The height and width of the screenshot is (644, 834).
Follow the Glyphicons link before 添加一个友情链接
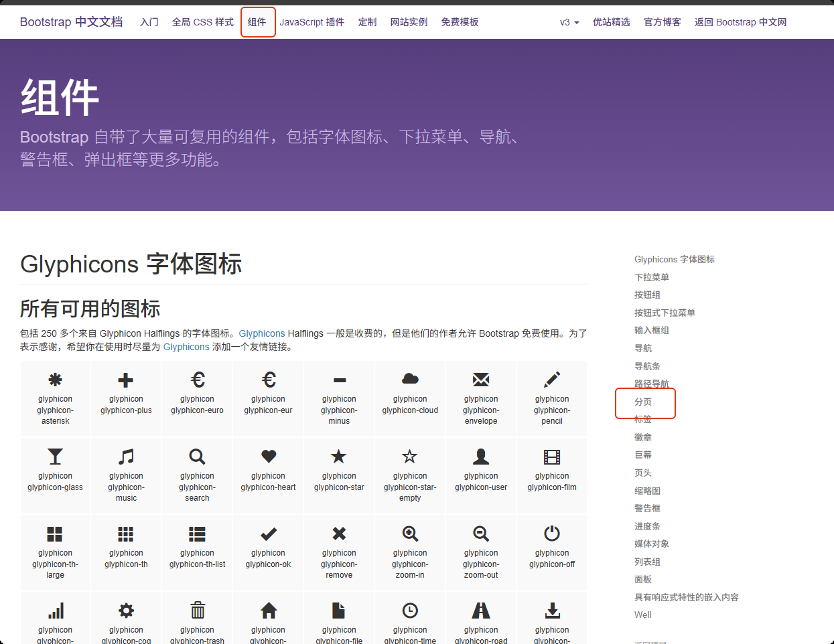coord(186,347)
